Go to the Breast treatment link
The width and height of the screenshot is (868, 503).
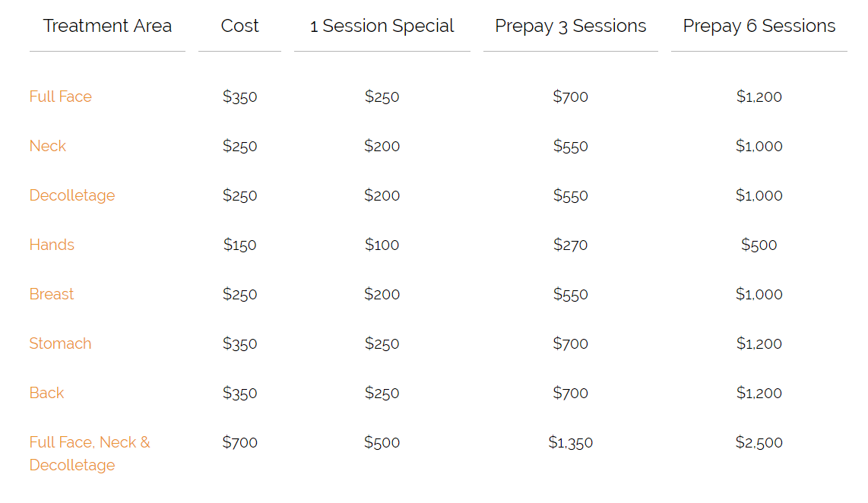(52, 294)
